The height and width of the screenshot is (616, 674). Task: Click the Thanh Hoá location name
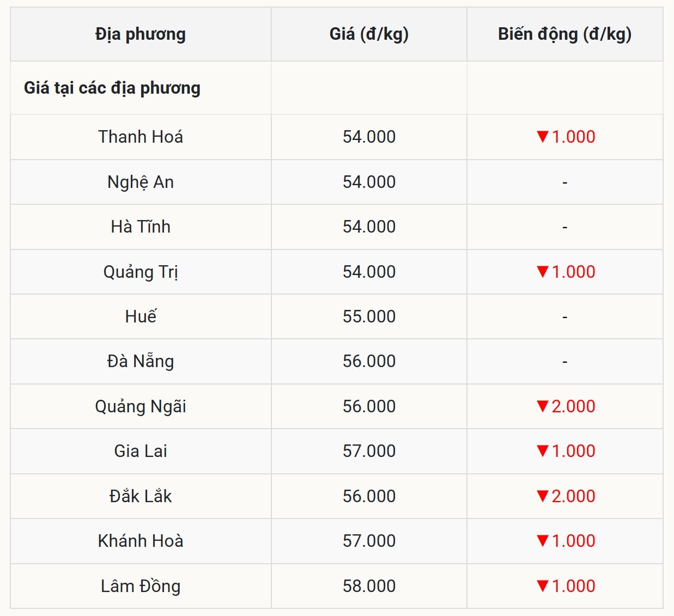tap(141, 137)
